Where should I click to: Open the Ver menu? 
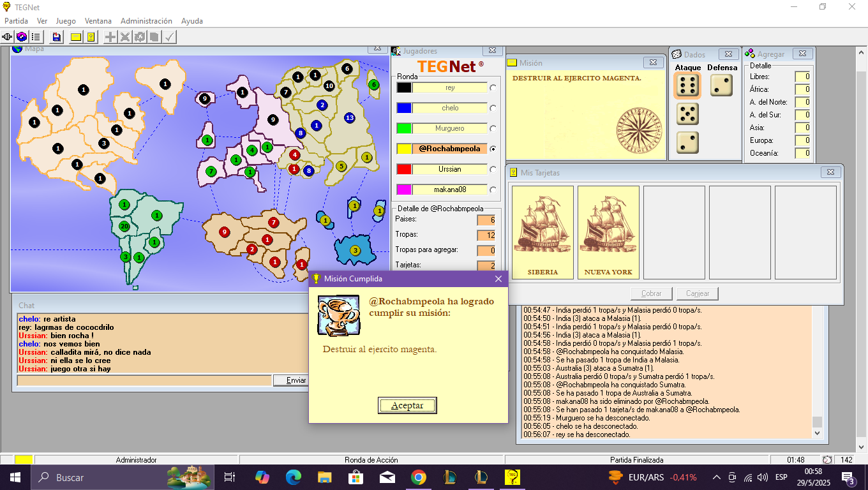pyautogui.click(x=42, y=21)
